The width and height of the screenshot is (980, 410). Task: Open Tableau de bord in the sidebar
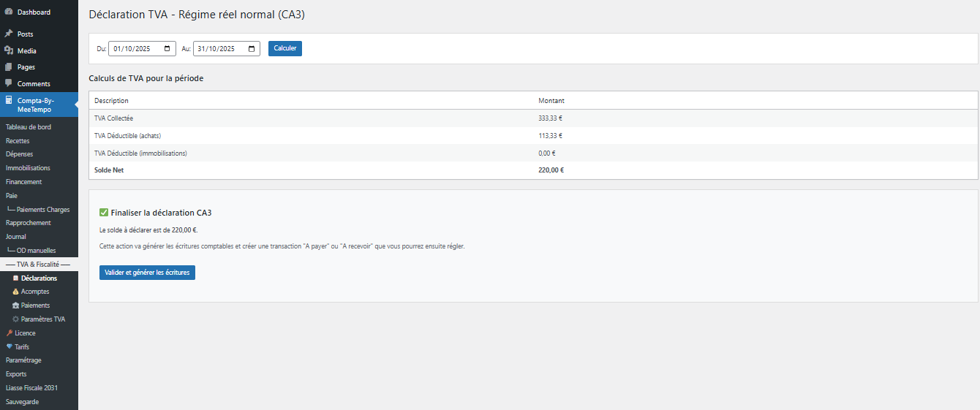pos(29,127)
